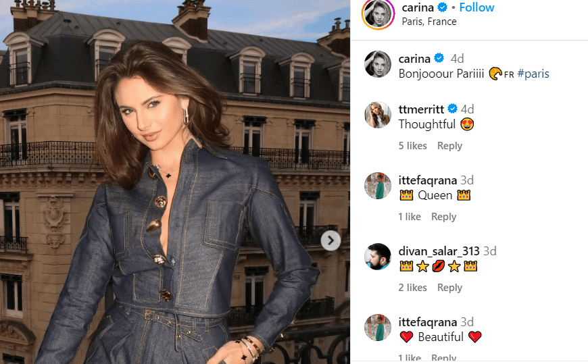Image resolution: width=588 pixels, height=364 pixels.
Task: Reply to the Queen comment
Action: tap(443, 217)
